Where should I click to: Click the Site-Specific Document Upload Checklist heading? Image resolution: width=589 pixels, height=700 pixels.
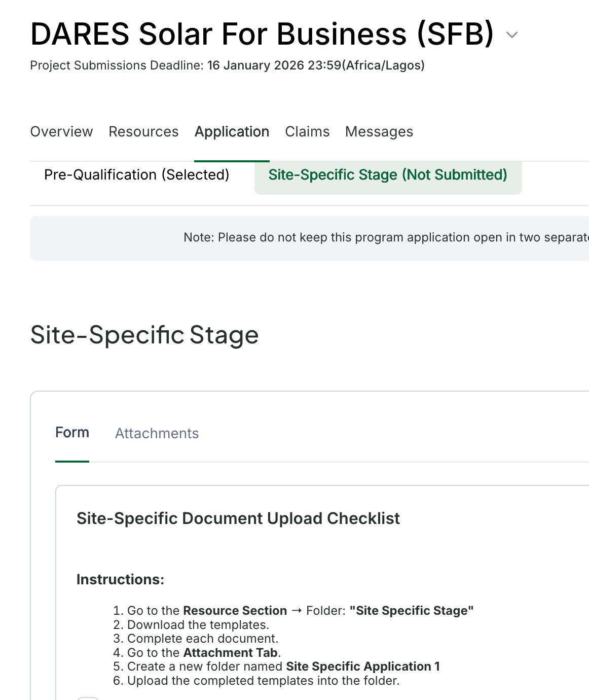(238, 518)
